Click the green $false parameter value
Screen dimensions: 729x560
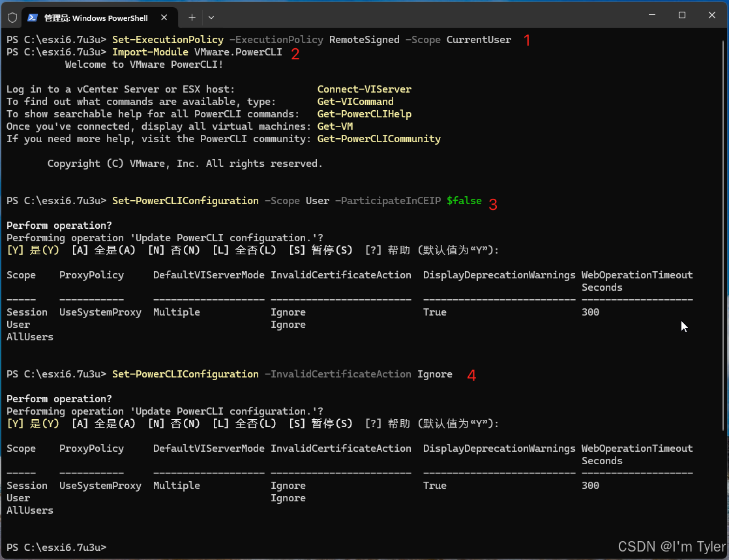(464, 201)
